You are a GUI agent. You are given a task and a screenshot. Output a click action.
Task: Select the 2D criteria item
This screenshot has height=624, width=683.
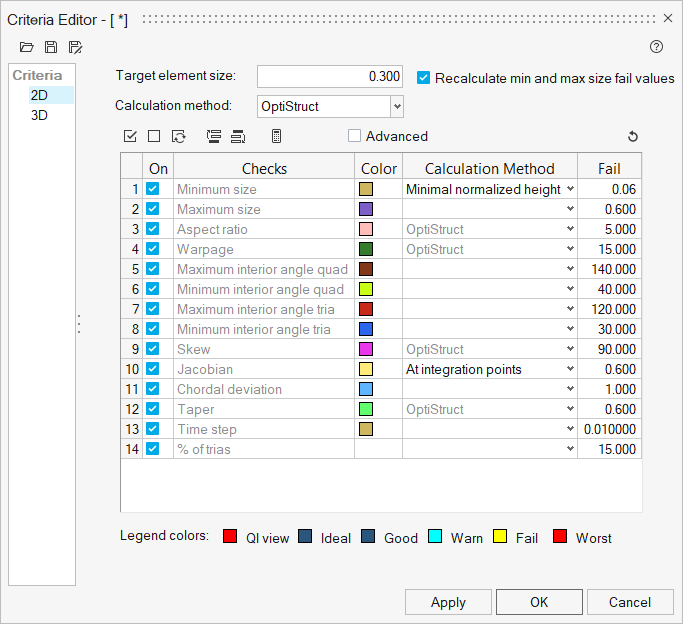click(x=39, y=95)
